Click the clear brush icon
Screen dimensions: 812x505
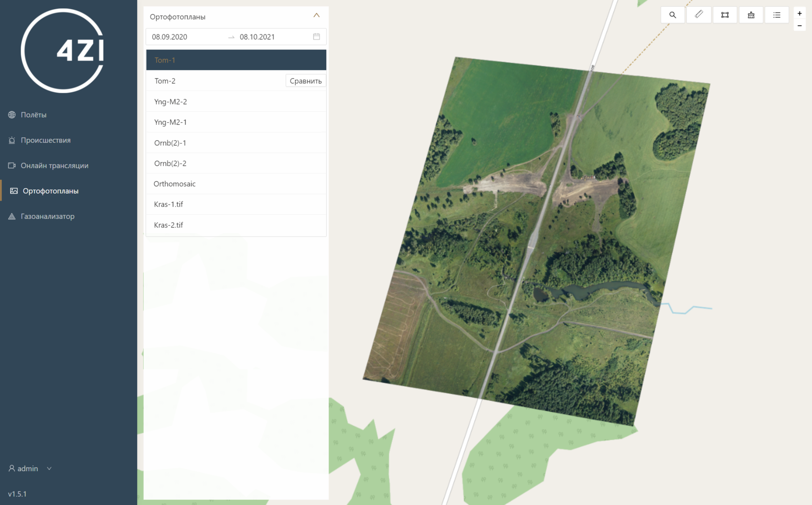(x=751, y=15)
